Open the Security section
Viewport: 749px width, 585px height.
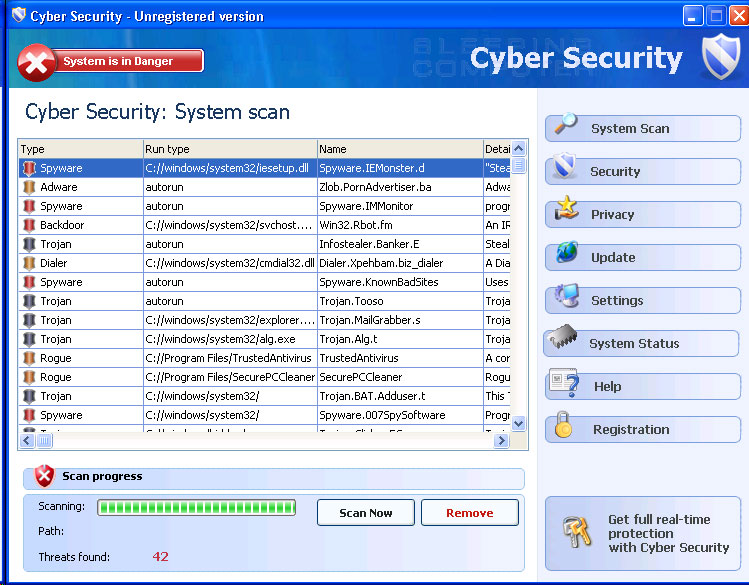pyautogui.click(x=642, y=171)
